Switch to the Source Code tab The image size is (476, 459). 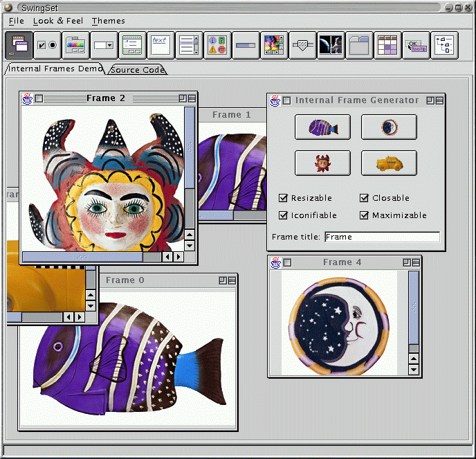point(137,69)
